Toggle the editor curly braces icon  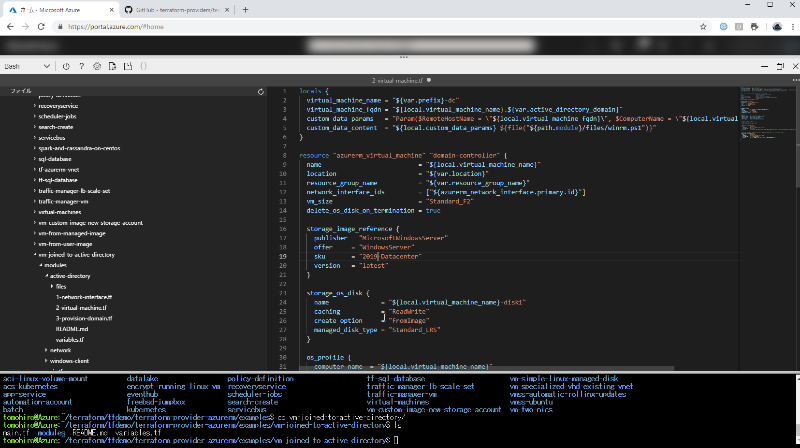143,66
